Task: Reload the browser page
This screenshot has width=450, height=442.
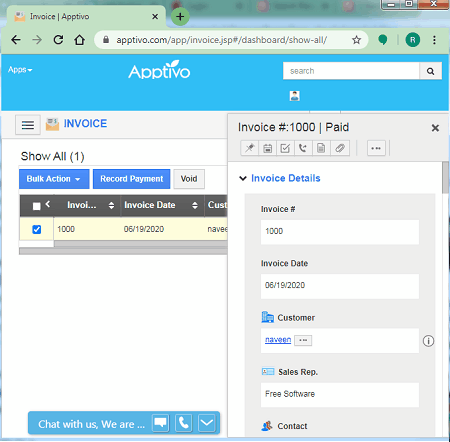Action: pyautogui.click(x=58, y=40)
